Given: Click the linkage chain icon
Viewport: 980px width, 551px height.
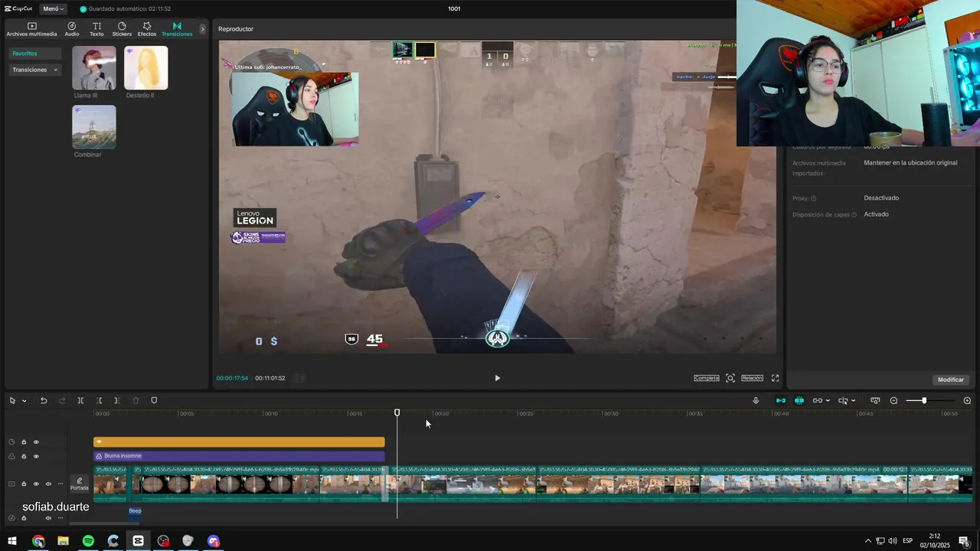Looking at the screenshot, I should coord(818,400).
